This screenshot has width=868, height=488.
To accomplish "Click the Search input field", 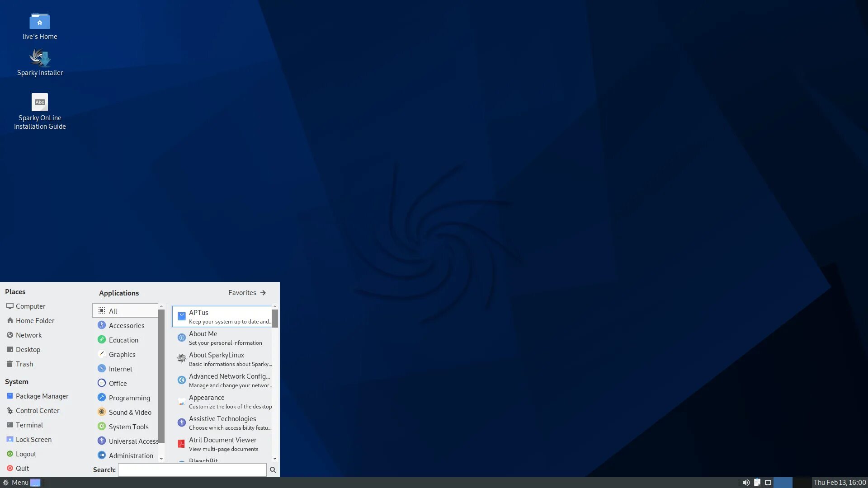I will [192, 470].
